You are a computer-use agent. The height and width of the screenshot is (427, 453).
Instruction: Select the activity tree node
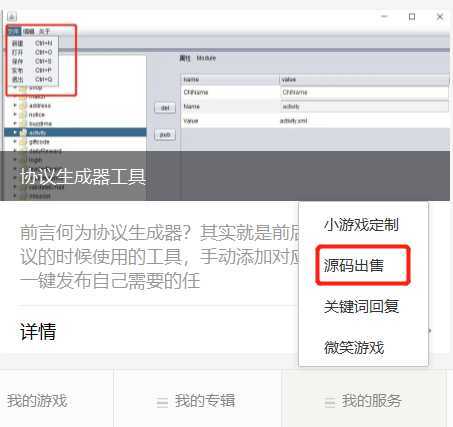[x=37, y=133]
